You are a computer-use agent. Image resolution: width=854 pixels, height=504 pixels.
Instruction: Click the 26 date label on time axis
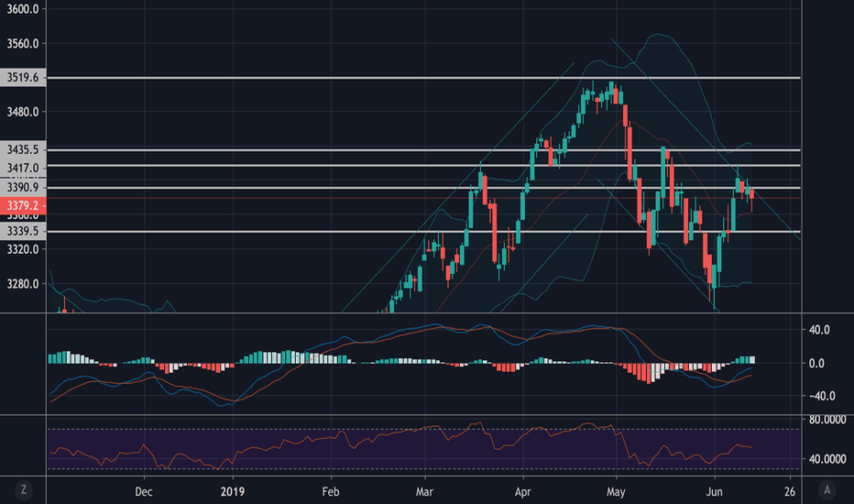pos(790,491)
